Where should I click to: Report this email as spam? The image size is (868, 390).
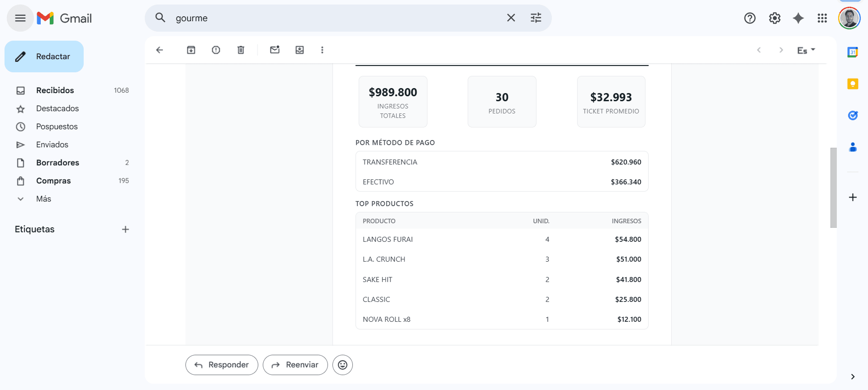216,50
